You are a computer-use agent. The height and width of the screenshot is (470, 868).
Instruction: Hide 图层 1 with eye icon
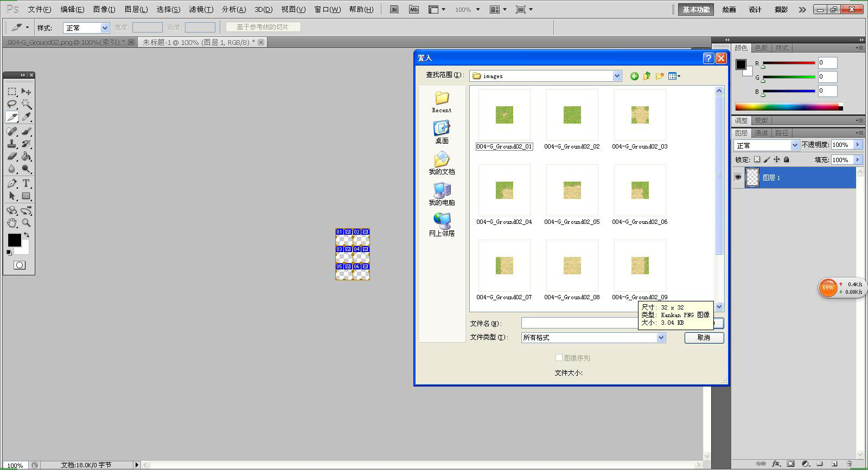(738, 177)
